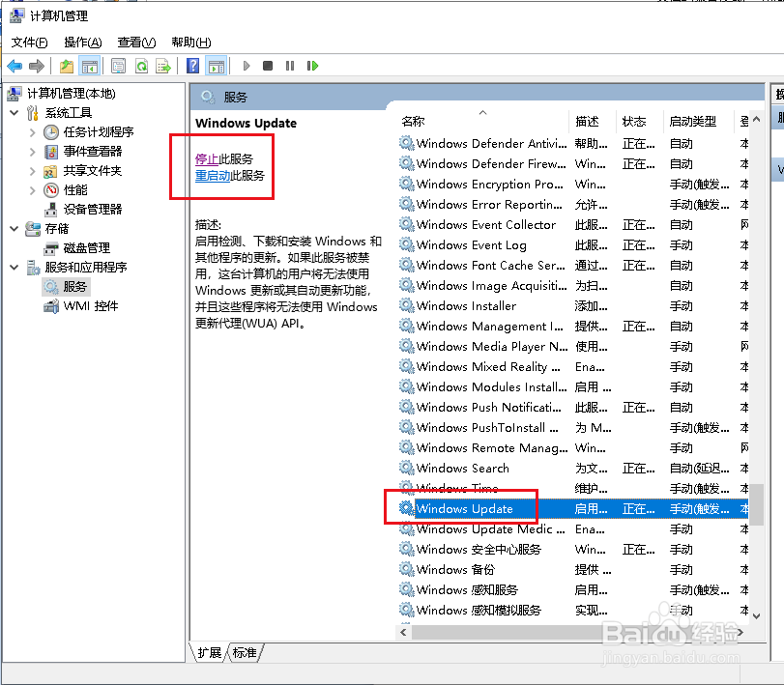
Task: Expand the 事件查看器 node chevron
Action: (x=33, y=152)
